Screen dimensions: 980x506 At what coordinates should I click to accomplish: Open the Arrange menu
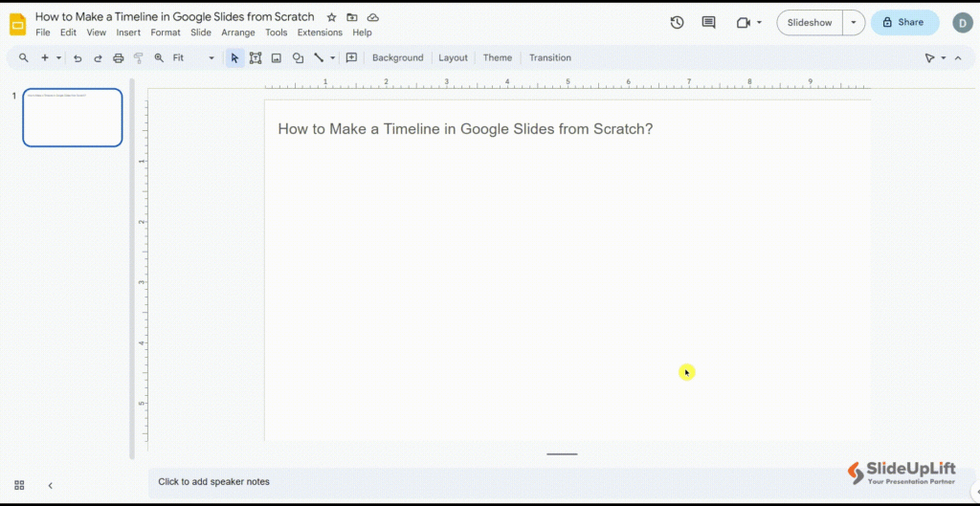[x=238, y=33]
